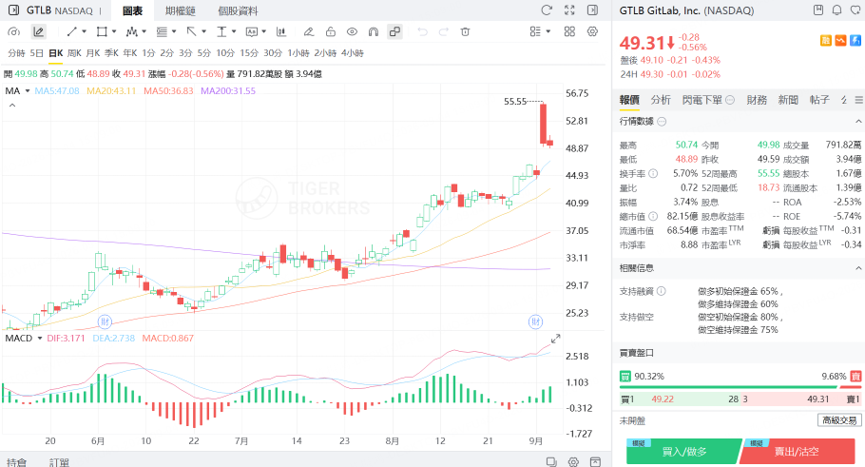Viewport: 865px width, 467px height.
Task: Undo the last drawing action
Action: (x=423, y=32)
